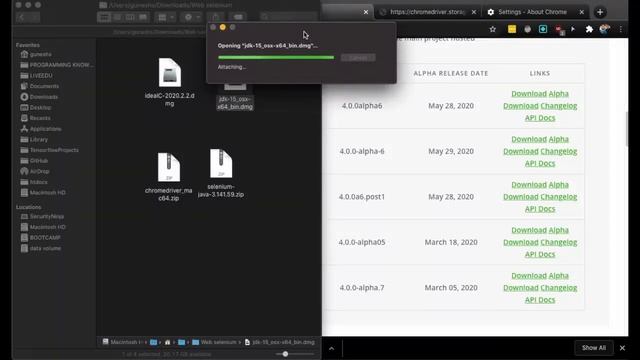Open Changelog link for 4.0.0-alpha05
The height and width of the screenshot is (360, 640).
pyautogui.click(x=558, y=242)
